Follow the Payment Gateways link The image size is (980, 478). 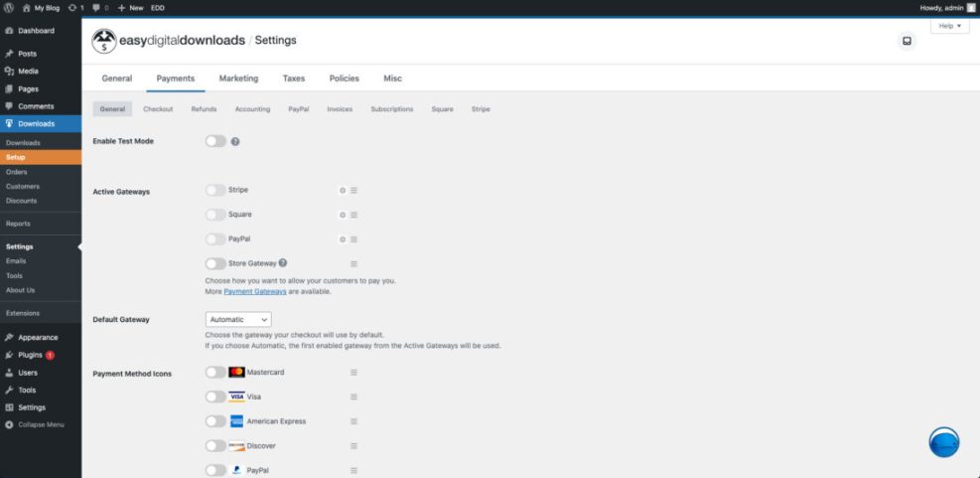click(x=255, y=291)
